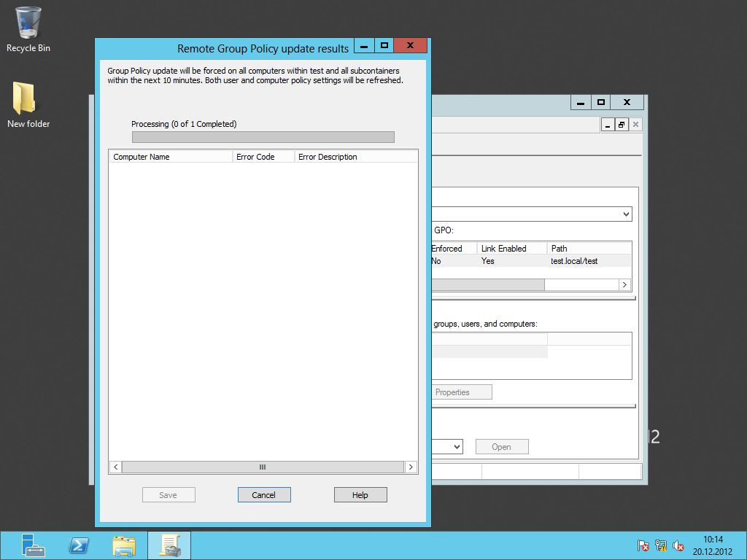Click the Link Enabled column header
Image resolution: width=747 pixels, height=560 pixels.
511,249
